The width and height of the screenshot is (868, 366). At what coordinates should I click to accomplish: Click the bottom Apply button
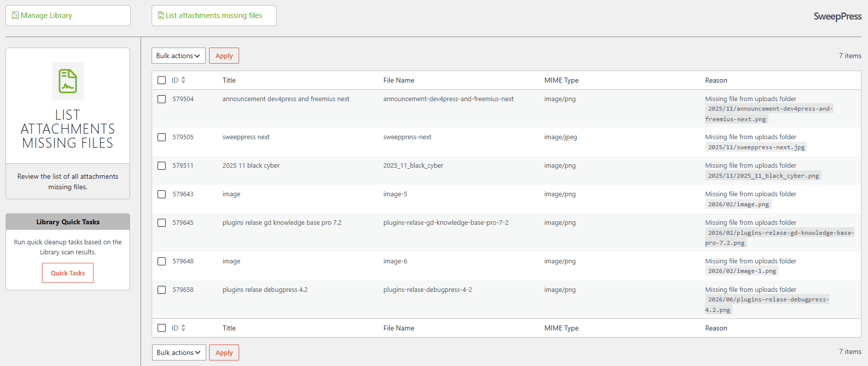[x=224, y=352]
